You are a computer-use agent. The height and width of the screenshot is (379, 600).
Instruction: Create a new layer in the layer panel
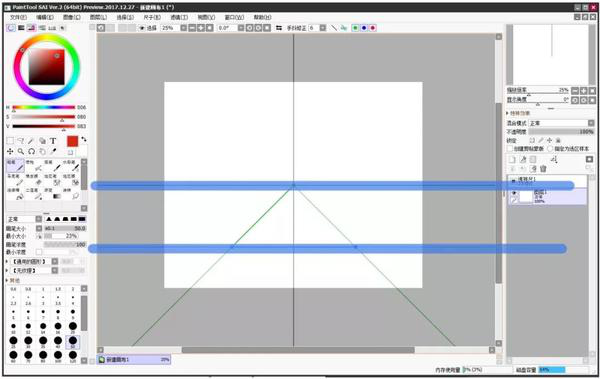tap(512, 159)
